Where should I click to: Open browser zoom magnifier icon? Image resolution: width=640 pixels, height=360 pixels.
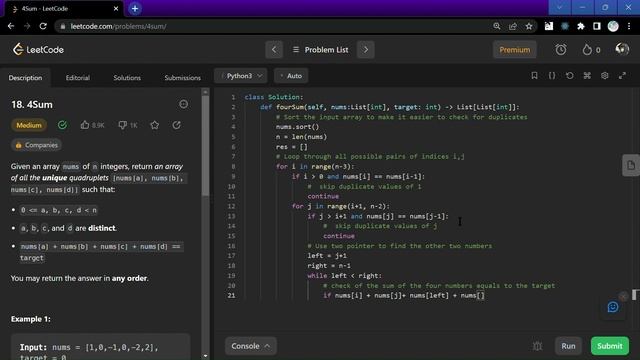(x=497, y=26)
